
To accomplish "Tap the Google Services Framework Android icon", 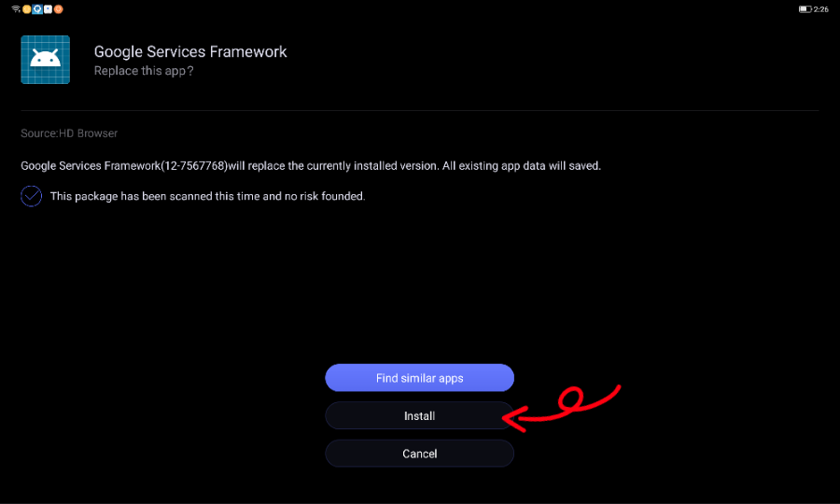I will pos(46,60).
